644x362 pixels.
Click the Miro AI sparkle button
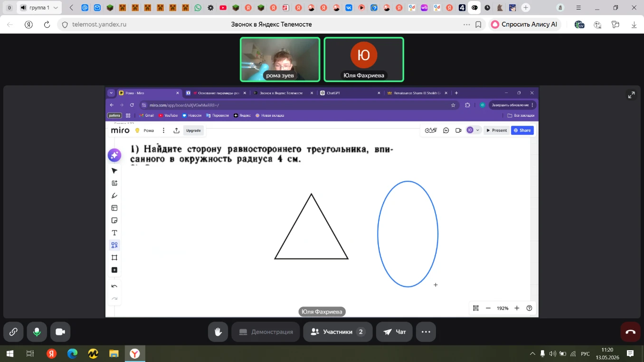(114, 155)
